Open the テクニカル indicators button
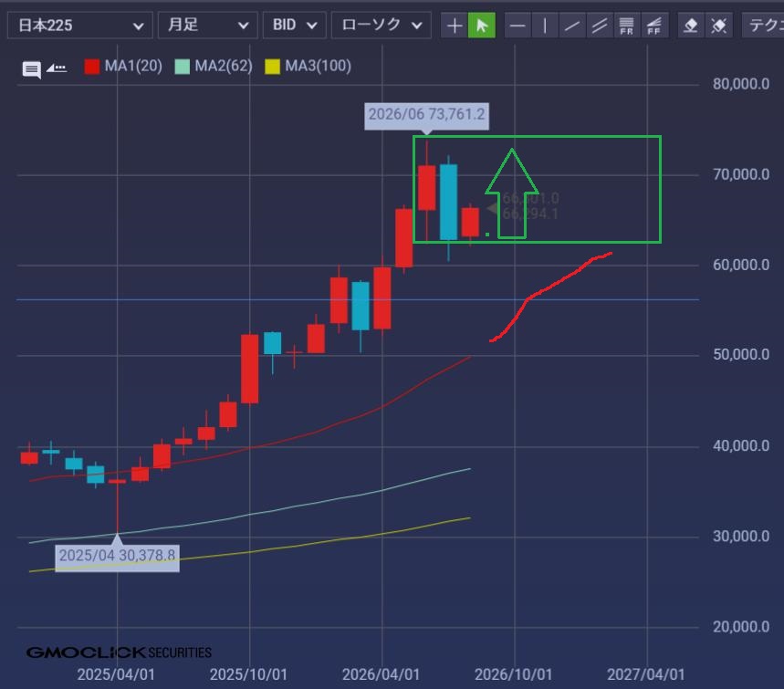The width and height of the screenshot is (784, 689). click(764, 26)
